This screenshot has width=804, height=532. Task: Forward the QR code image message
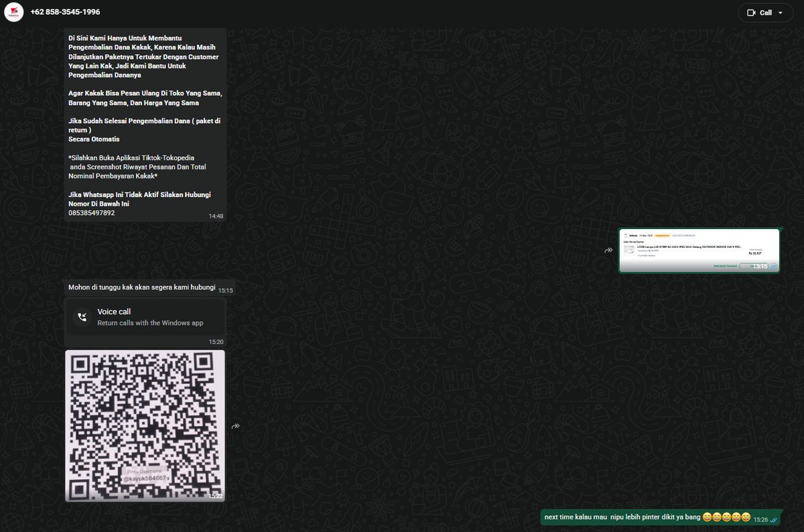pyautogui.click(x=237, y=426)
